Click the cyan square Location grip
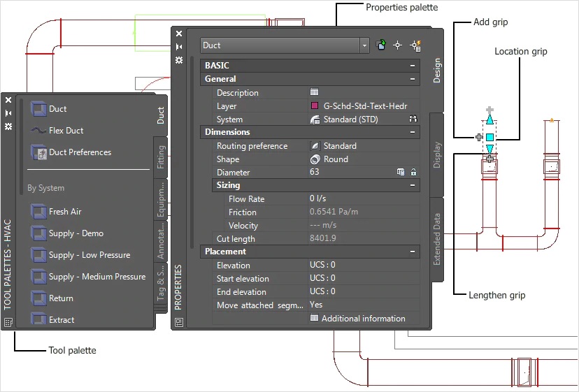Viewport: 579px width, 392px height. pos(489,138)
